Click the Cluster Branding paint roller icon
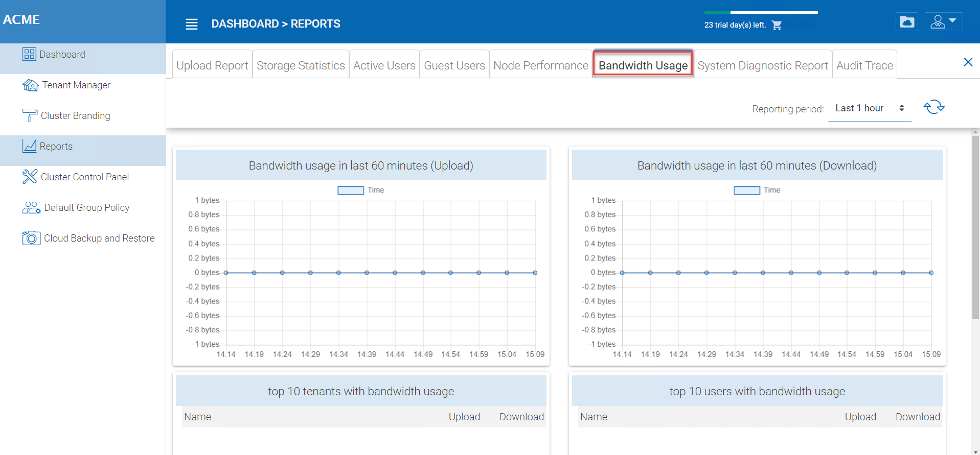The image size is (980, 455). [30, 115]
